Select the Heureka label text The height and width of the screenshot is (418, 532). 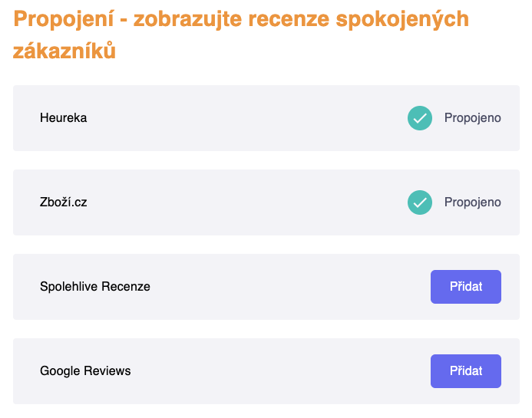63,118
